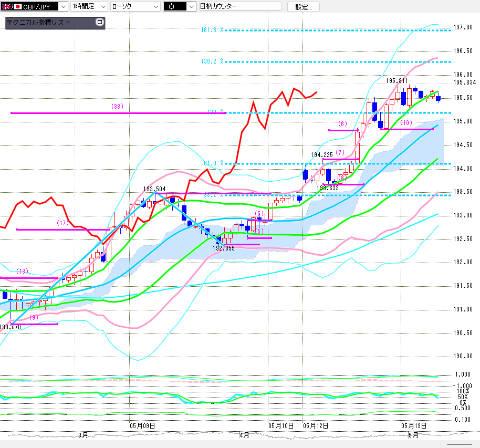Click the 191.00 price axis label

(463, 309)
